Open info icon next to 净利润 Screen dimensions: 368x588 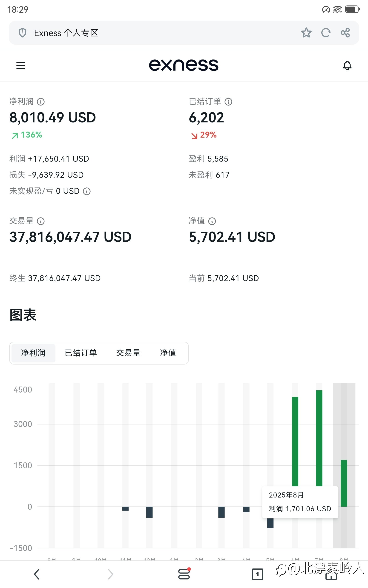41,102
